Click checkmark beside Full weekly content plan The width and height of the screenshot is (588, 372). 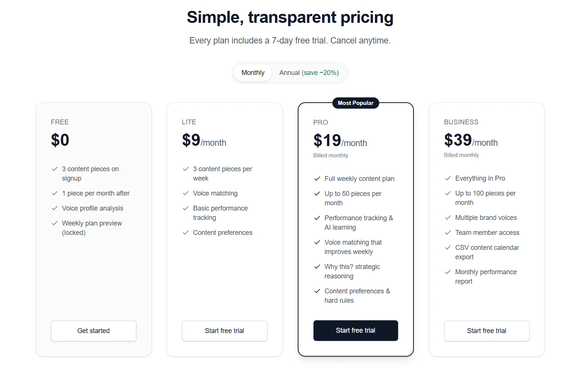pyautogui.click(x=317, y=179)
